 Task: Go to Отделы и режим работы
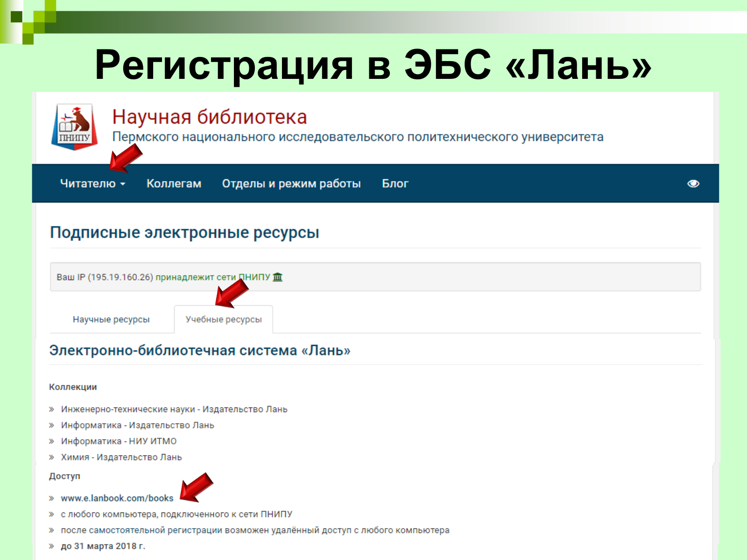[x=291, y=183]
